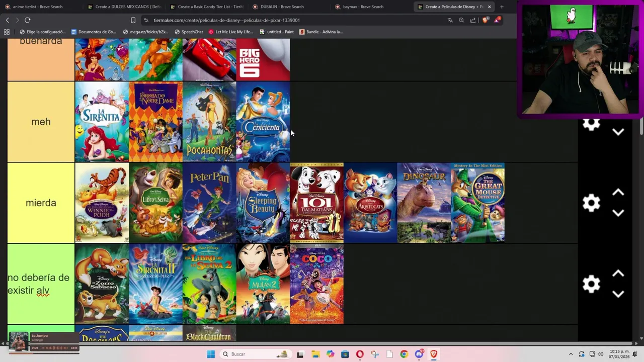Image resolution: width=644 pixels, height=362 pixels.
Task: Open 'Let Me Live My Life...' bookmark
Action: click(x=230, y=32)
